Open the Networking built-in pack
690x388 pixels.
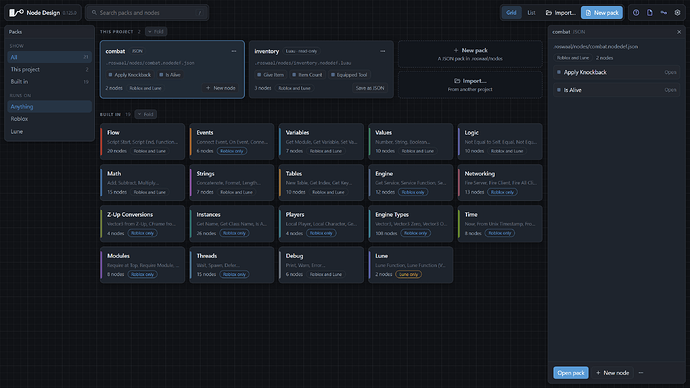pyautogui.click(x=500, y=183)
